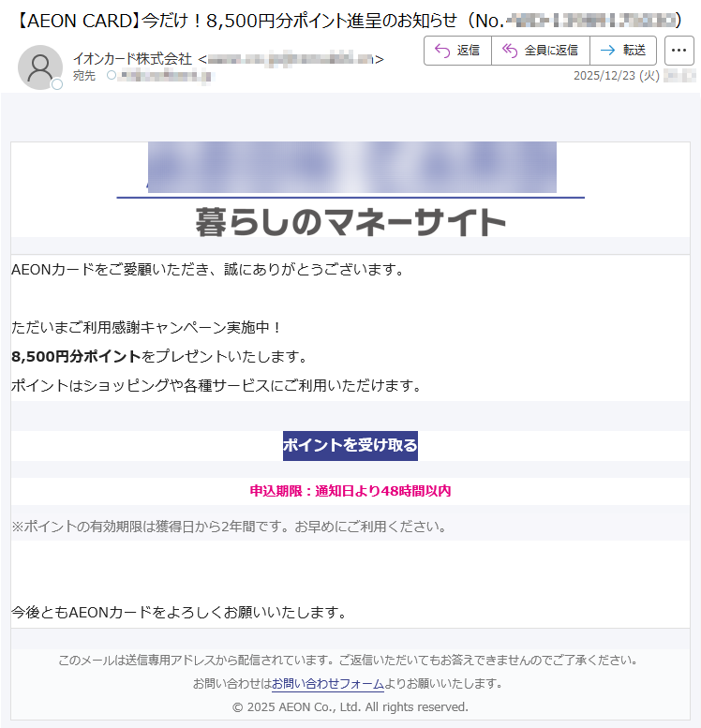Reply to all with 全員に返信
Viewport: 701px width, 728px height.
(540, 51)
